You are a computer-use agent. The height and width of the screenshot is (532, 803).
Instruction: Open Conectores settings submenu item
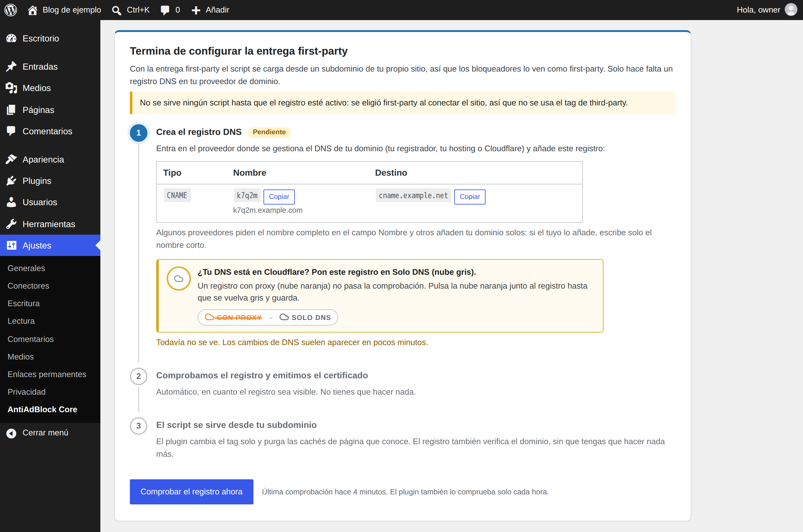click(28, 286)
